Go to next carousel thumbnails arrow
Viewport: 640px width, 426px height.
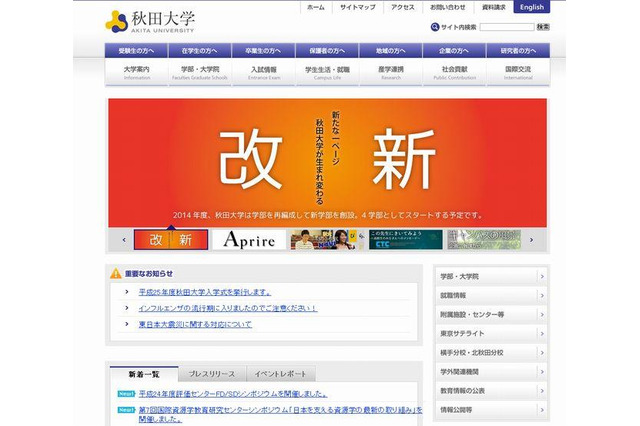(531, 240)
